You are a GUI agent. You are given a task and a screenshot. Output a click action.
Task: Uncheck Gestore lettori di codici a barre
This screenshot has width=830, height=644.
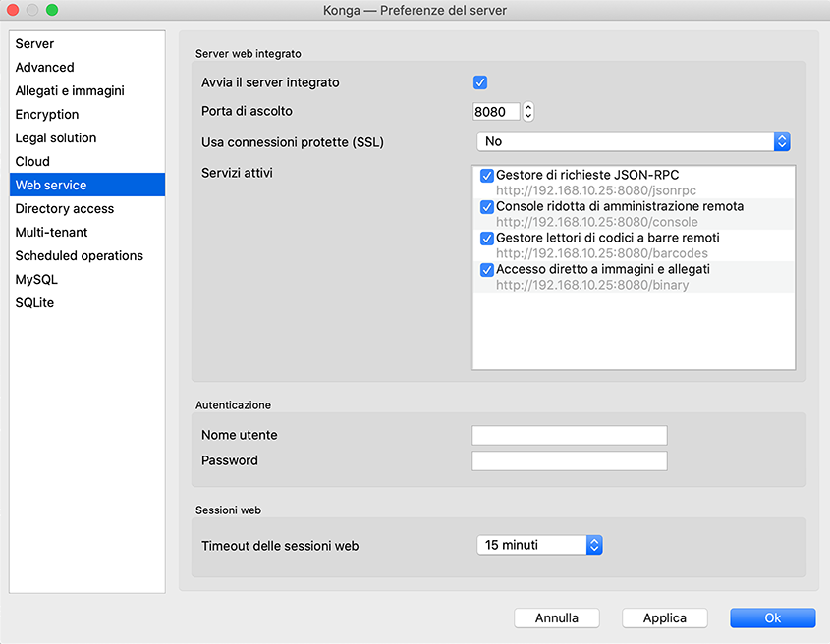[486, 239]
